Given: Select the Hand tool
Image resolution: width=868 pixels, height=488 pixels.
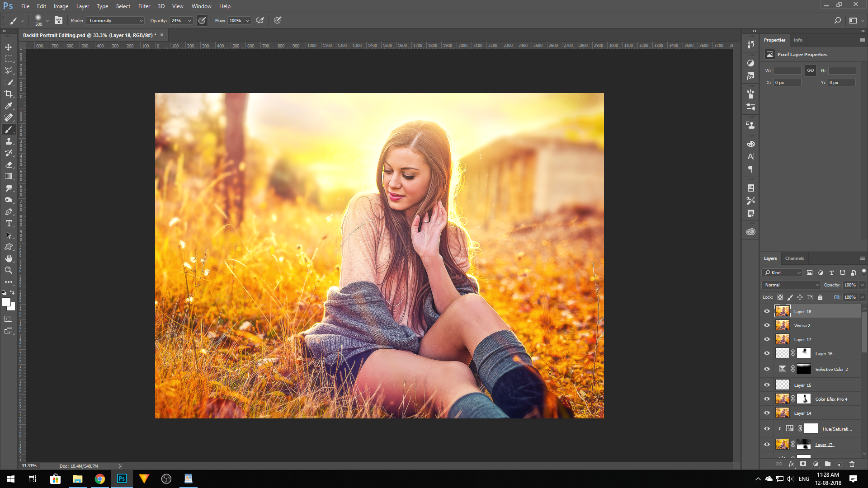Looking at the screenshot, I should click(9, 258).
